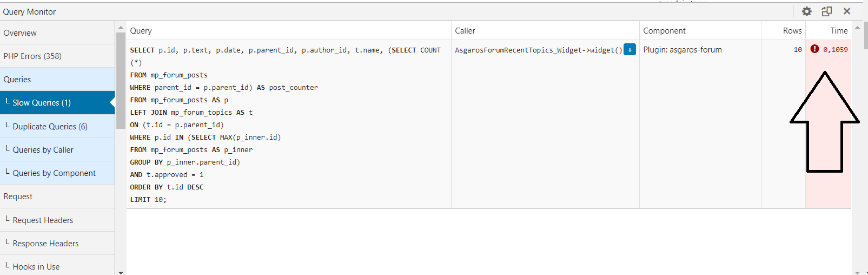Expand caller stack with plus button
The height and width of the screenshot is (275, 868).
point(630,50)
